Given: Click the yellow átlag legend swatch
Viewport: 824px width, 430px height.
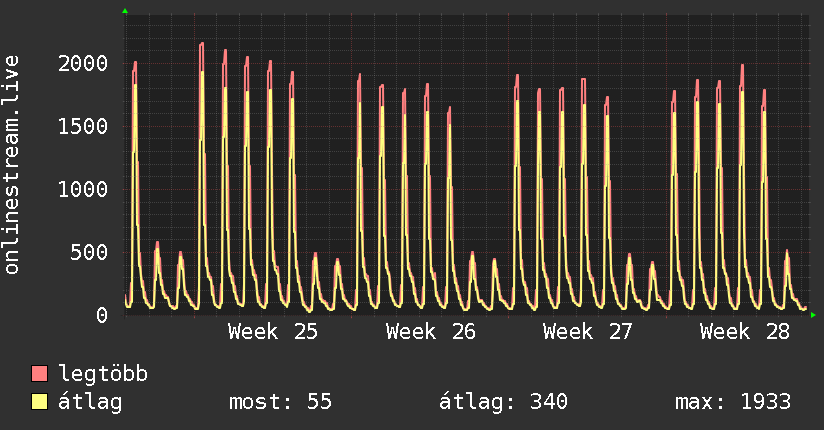Looking at the screenshot, I should pyautogui.click(x=39, y=402).
